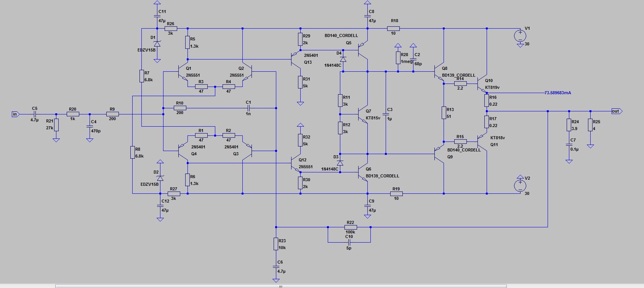Click the C1 capacitor symbol
The image size is (644, 288).
pyautogui.click(x=248, y=108)
